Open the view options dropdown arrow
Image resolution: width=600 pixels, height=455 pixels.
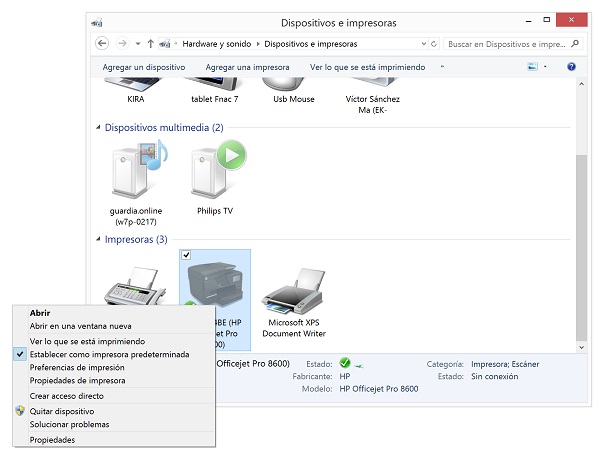(x=545, y=67)
